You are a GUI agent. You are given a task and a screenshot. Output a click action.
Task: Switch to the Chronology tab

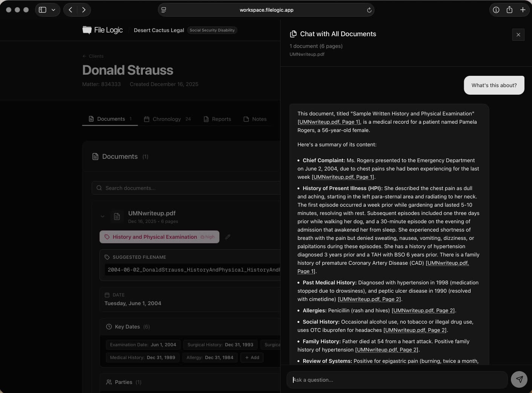(167, 119)
